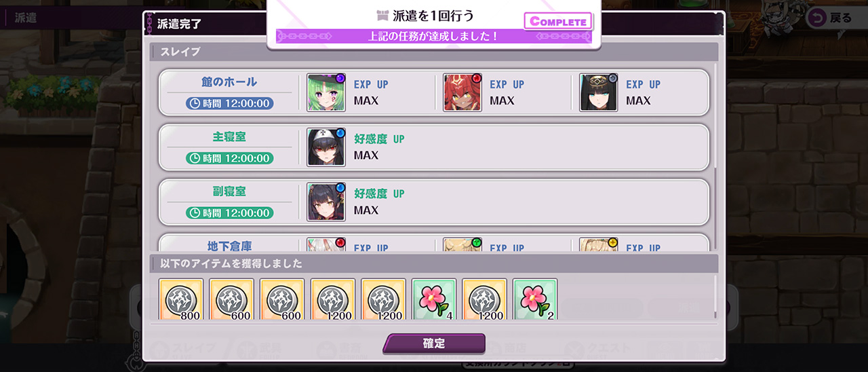Click the obtained-items list scrollbar
The image size is (868, 372).
tap(715, 296)
